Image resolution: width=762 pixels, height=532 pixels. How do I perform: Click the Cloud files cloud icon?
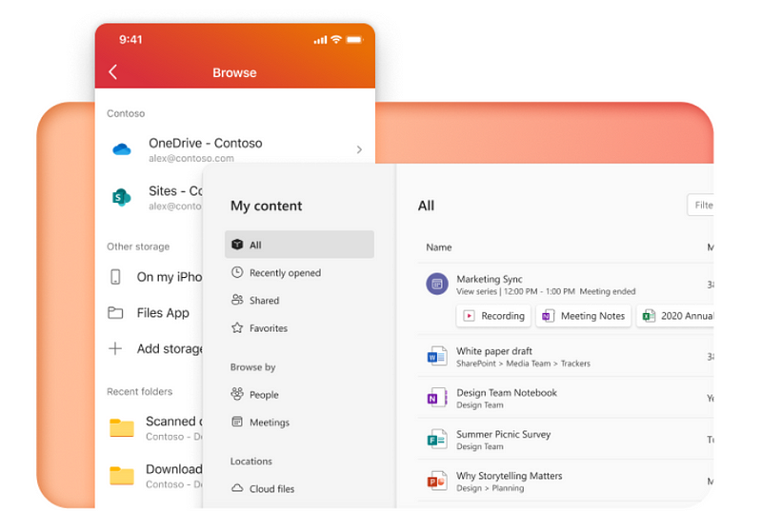[x=237, y=488]
